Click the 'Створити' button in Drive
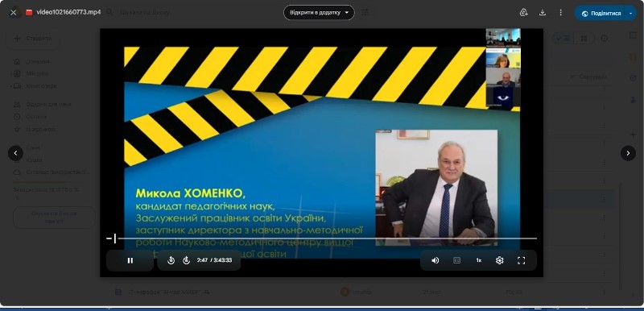The width and height of the screenshot is (644, 311). (33, 39)
